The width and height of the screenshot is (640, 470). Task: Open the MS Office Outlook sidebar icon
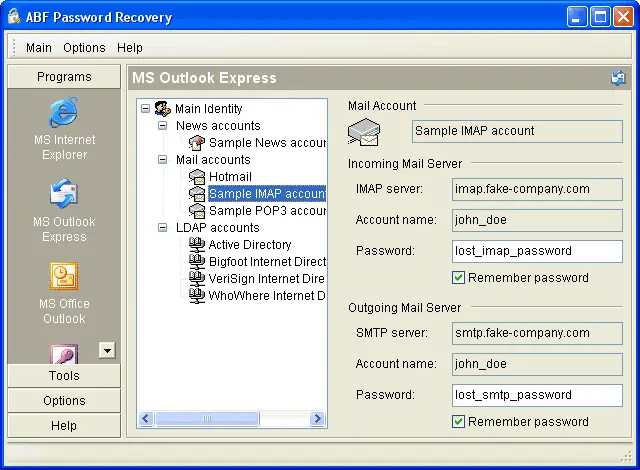(64, 276)
